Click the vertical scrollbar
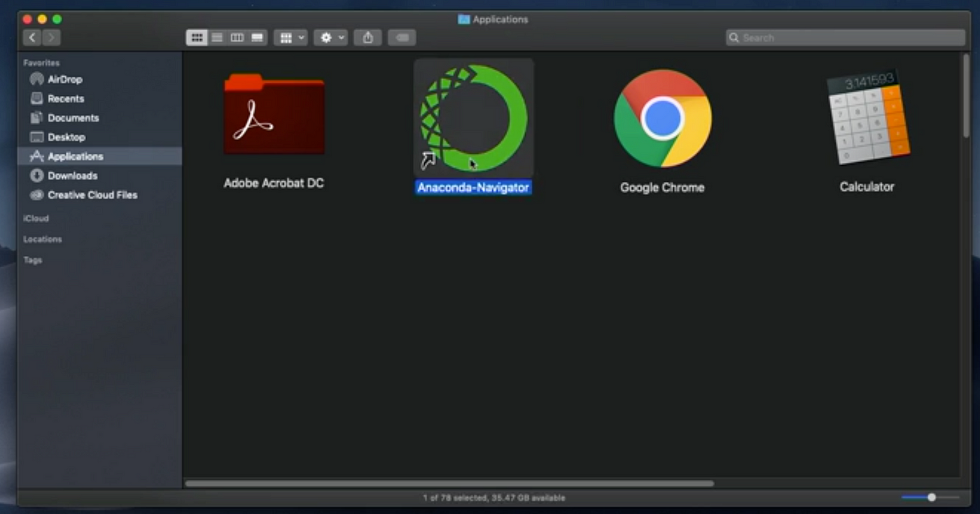Image resolution: width=980 pixels, height=514 pixels. point(967,96)
